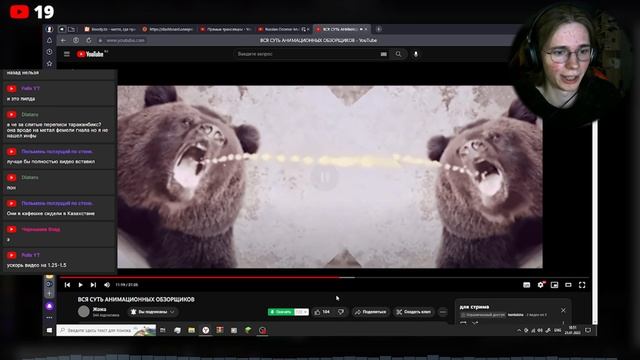Go back with the browser back arrow

pyautogui.click(x=63, y=40)
